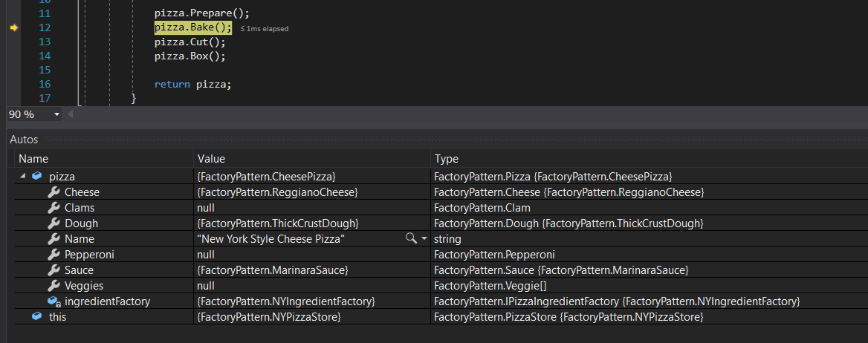
Task: Open text visualizer magnifier for Name value
Action: pos(411,238)
